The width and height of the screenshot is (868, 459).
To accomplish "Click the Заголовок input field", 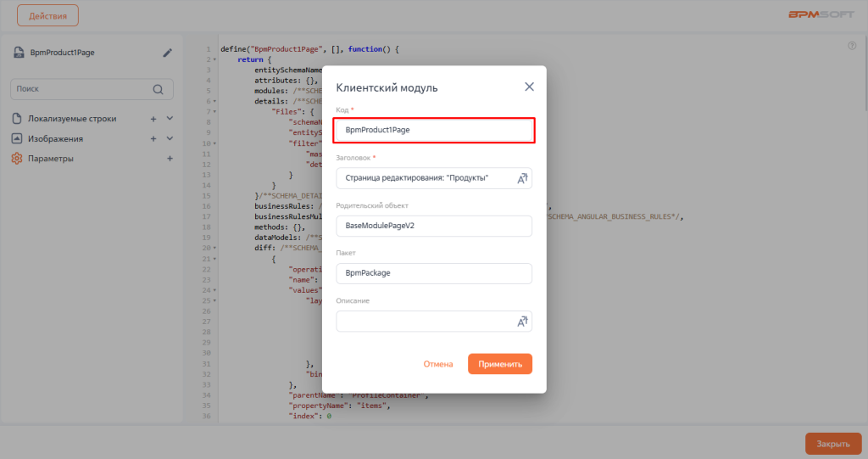I will pyautogui.click(x=434, y=178).
